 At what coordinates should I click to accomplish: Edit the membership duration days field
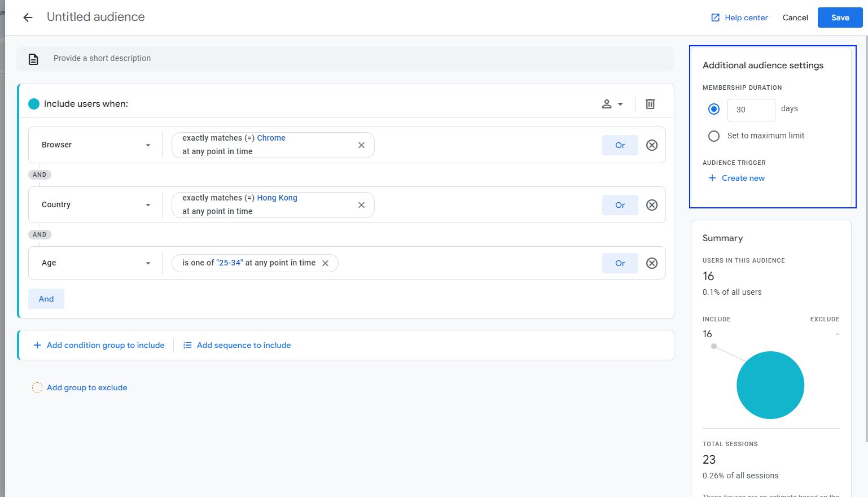tap(751, 110)
